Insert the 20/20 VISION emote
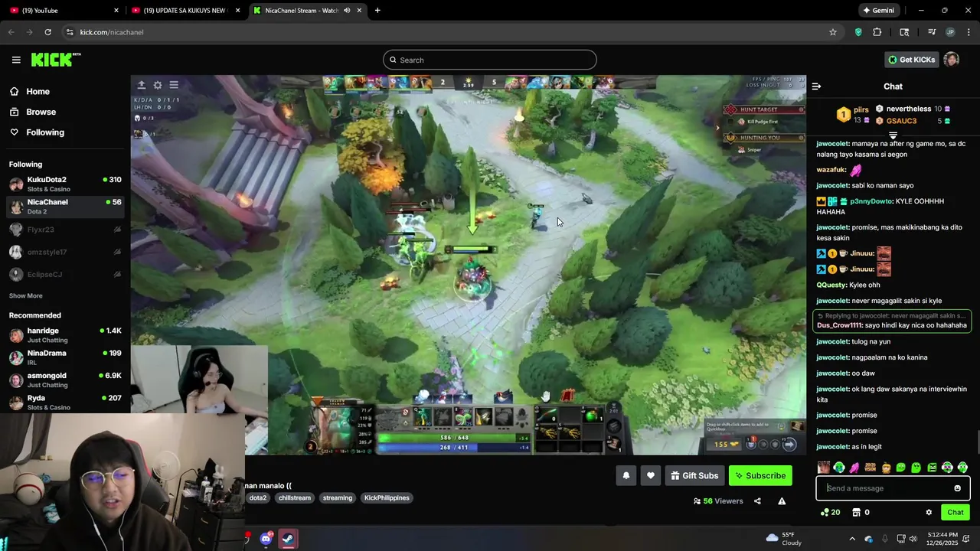The height and width of the screenshot is (551, 980). (870, 468)
